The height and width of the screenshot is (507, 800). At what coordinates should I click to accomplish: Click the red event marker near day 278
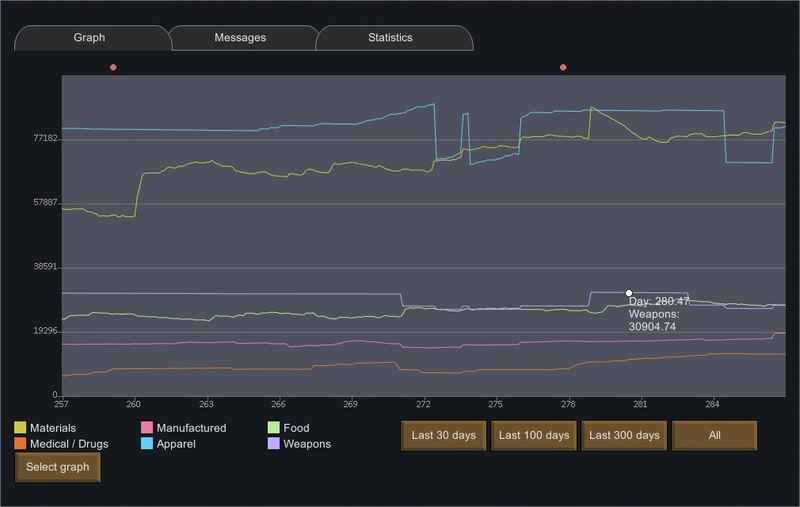tap(563, 67)
